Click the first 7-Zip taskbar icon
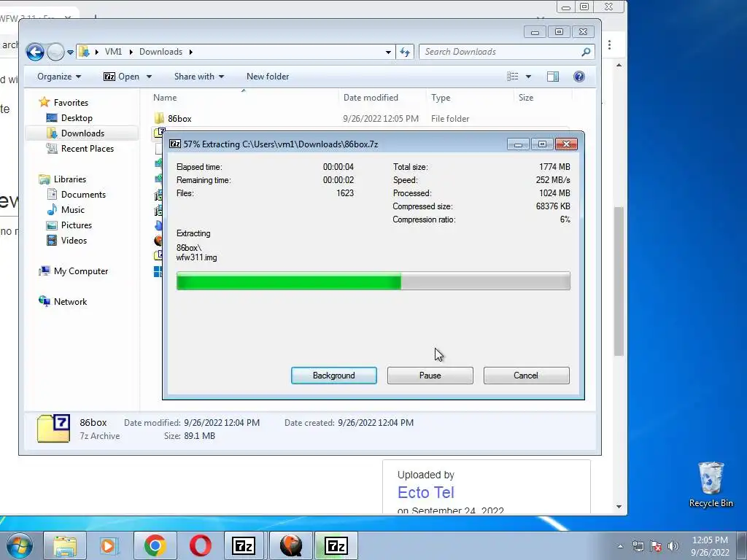 click(244, 545)
